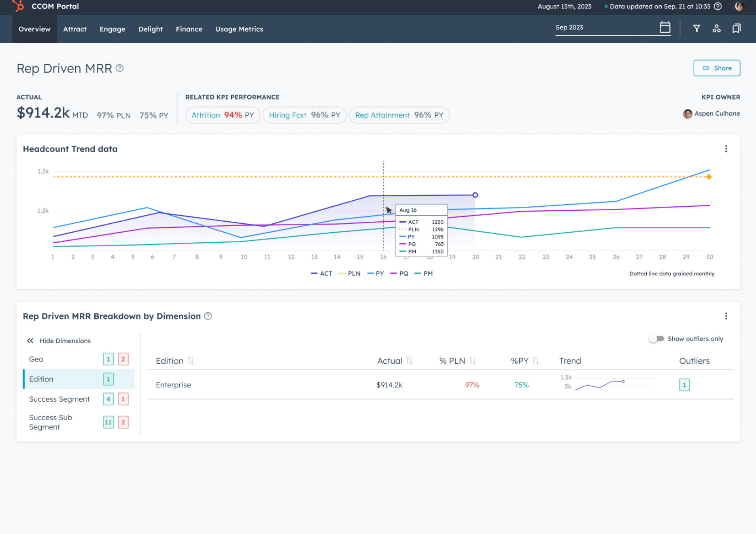The width and height of the screenshot is (756, 534).
Task: Open the Usage Metrics section
Action: pyautogui.click(x=239, y=29)
